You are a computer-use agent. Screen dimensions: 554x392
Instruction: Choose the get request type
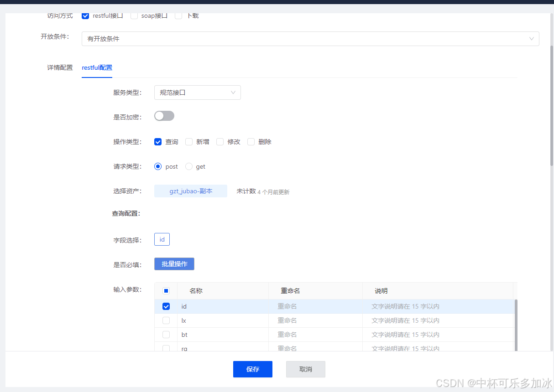[x=189, y=167]
